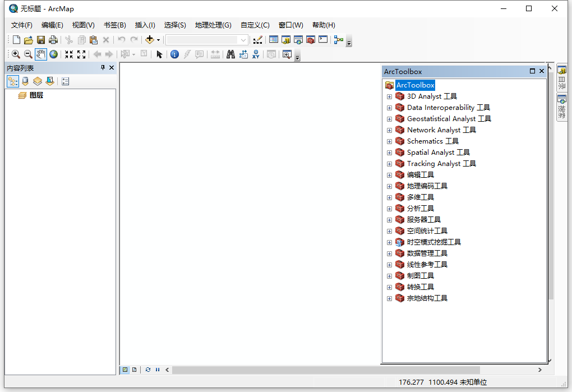The height and width of the screenshot is (392, 572).
Task: Open the Find Route tool
Action: coord(243,54)
